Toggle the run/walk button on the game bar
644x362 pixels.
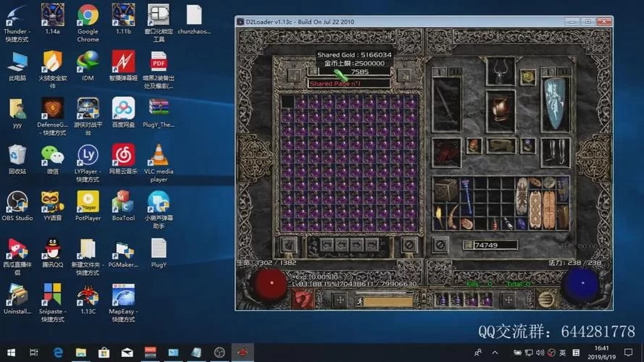click(360, 300)
